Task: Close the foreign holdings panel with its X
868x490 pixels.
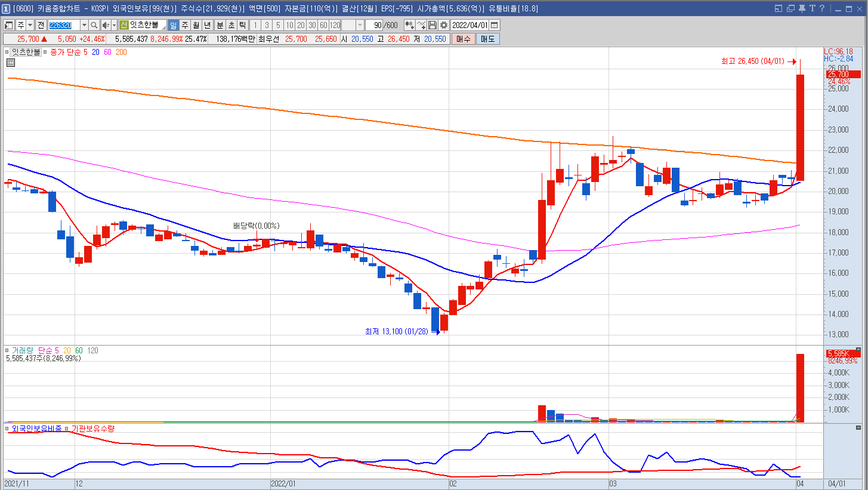Action: tap(858, 428)
